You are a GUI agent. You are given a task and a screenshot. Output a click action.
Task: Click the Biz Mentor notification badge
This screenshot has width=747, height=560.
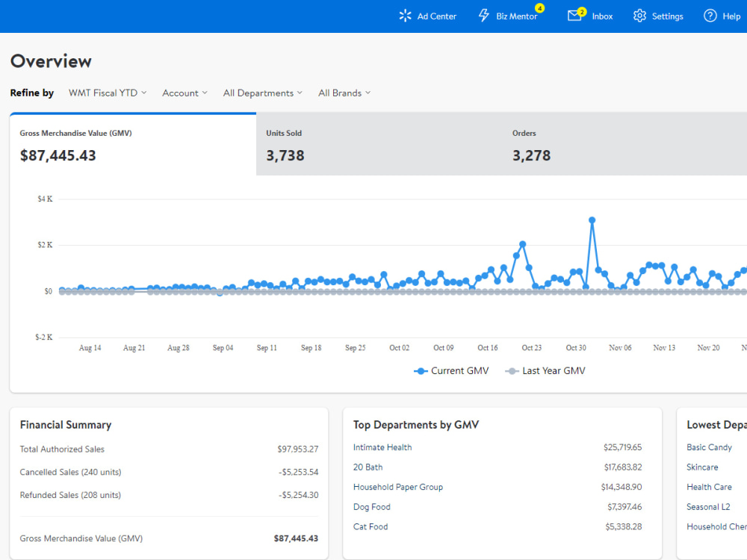[539, 8]
